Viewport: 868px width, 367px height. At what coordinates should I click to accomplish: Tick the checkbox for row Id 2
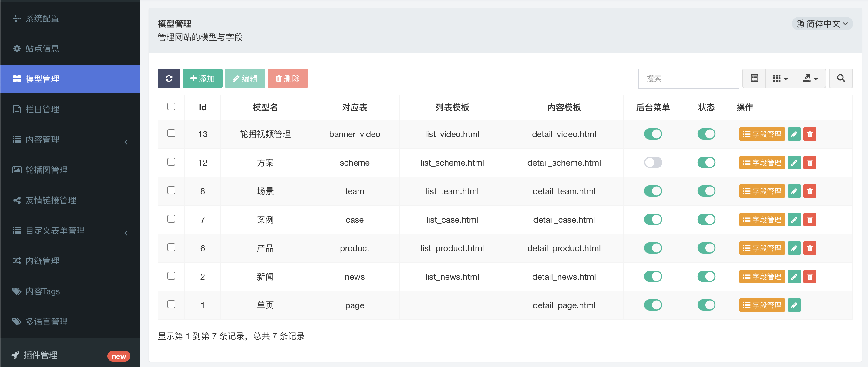click(x=171, y=276)
